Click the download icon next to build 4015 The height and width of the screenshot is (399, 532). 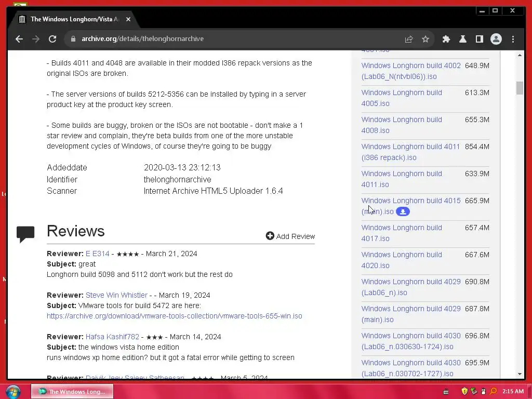403,212
